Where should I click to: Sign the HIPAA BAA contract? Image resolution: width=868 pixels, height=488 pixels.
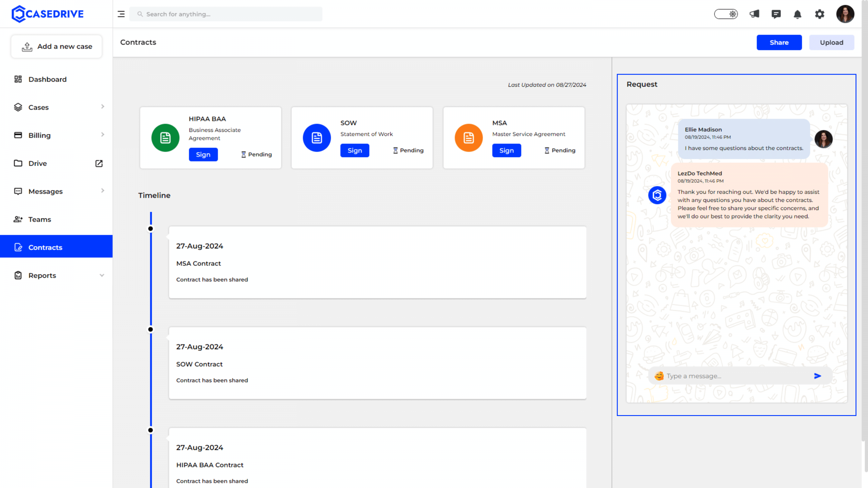pos(203,154)
